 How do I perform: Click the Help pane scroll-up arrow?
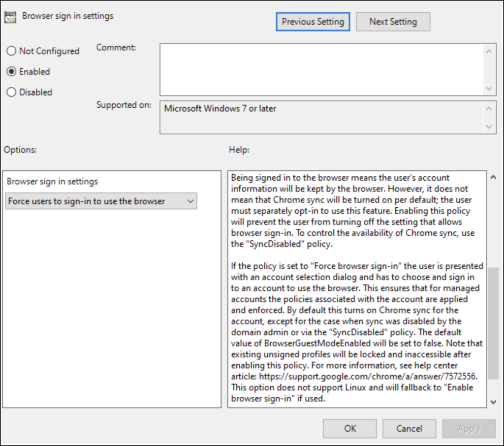tap(494, 177)
